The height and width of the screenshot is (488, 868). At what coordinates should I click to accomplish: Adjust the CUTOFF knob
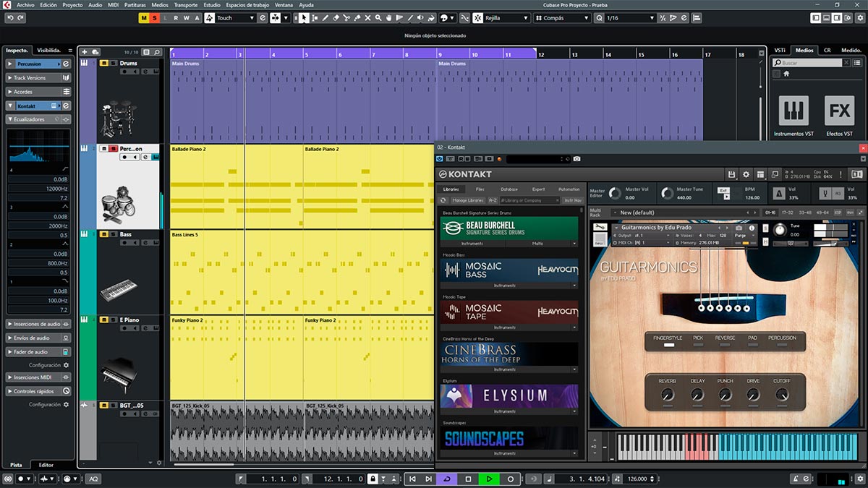tap(782, 395)
